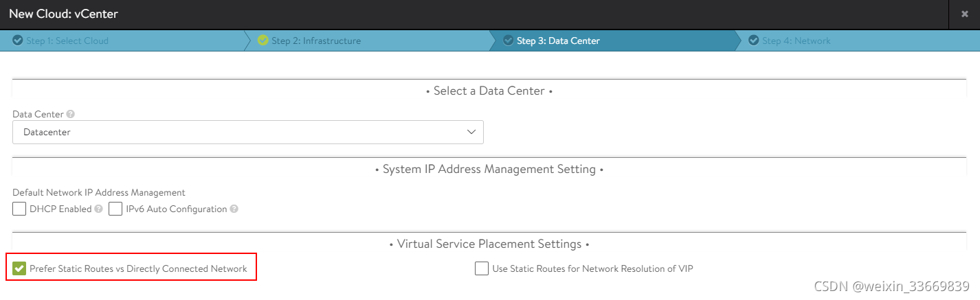This screenshot has height=300, width=980.
Task: Click the Step 2 green checkmark icon
Action: coord(263,41)
